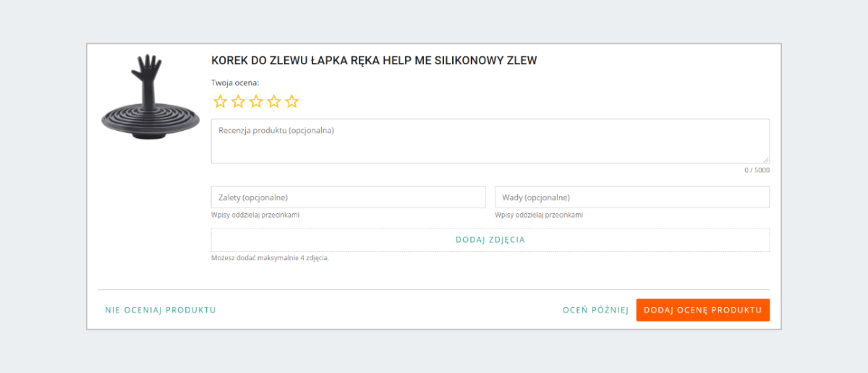868x373 pixels.
Task: Focus the Recenzja produktu text area
Action: click(490, 141)
